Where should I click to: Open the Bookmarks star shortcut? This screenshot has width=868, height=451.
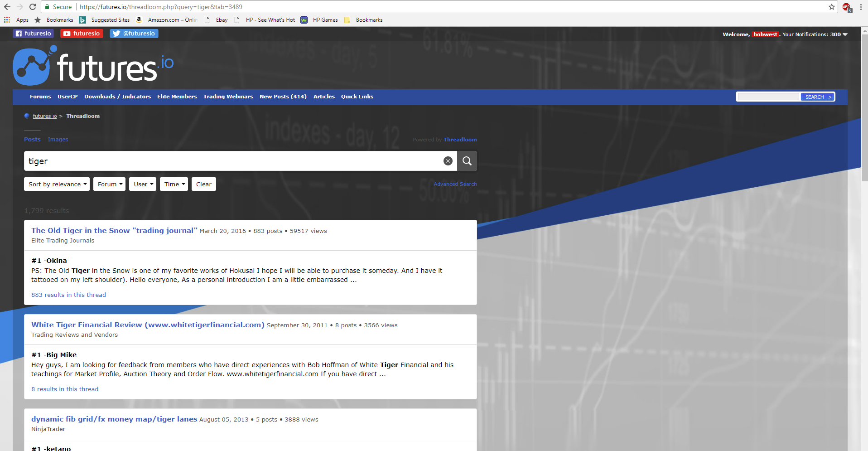[54, 20]
